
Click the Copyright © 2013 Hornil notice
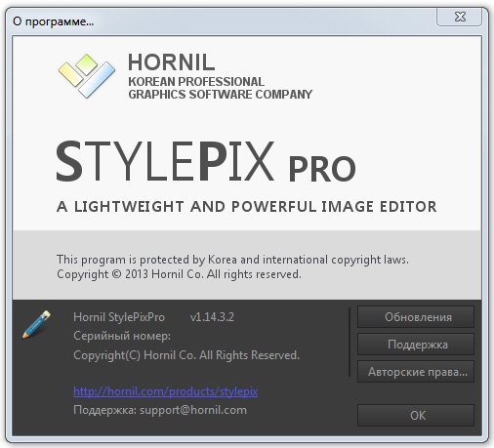[179, 274]
